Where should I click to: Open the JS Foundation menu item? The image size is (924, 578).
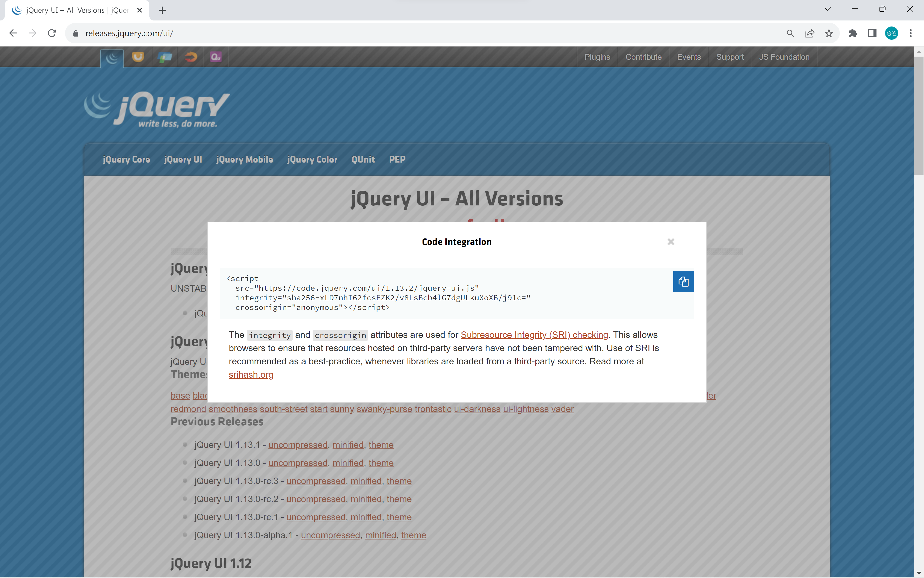tap(784, 57)
